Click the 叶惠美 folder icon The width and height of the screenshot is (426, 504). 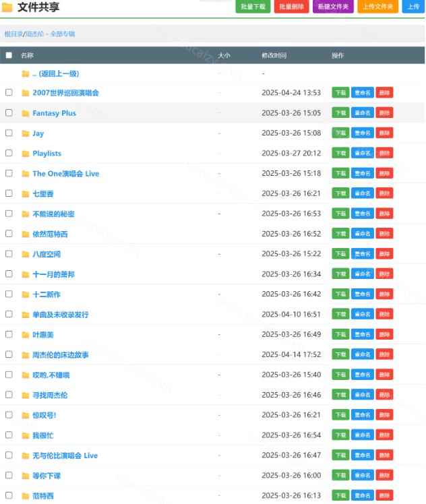click(26, 335)
